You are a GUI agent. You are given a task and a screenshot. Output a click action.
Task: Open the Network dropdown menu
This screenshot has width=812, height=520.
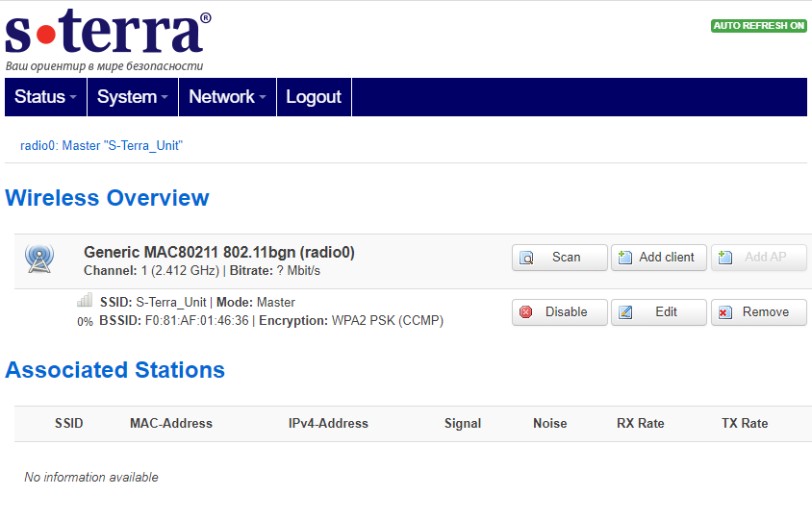(227, 97)
